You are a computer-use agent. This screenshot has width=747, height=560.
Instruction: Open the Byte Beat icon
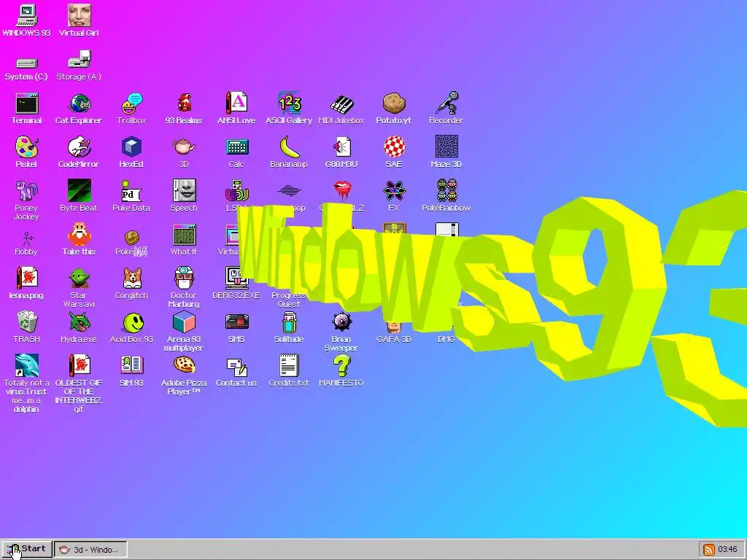pyautogui.click(x=79, y=190)
